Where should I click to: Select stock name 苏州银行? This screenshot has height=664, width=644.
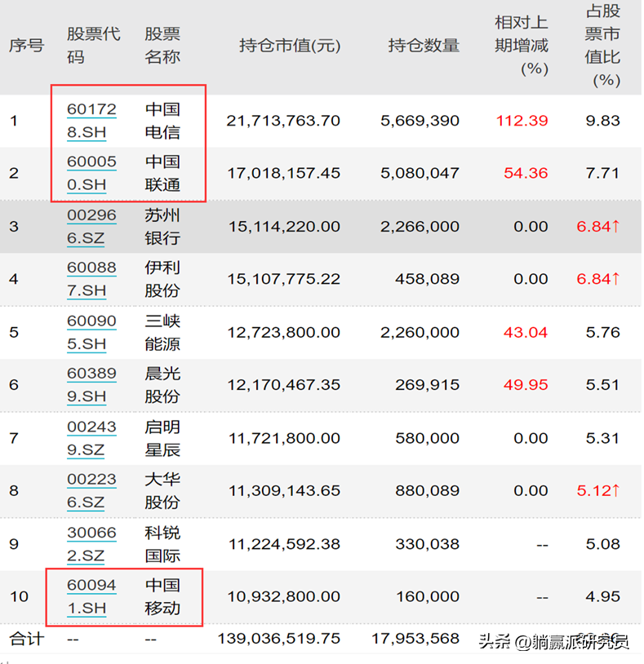[162, 227]
